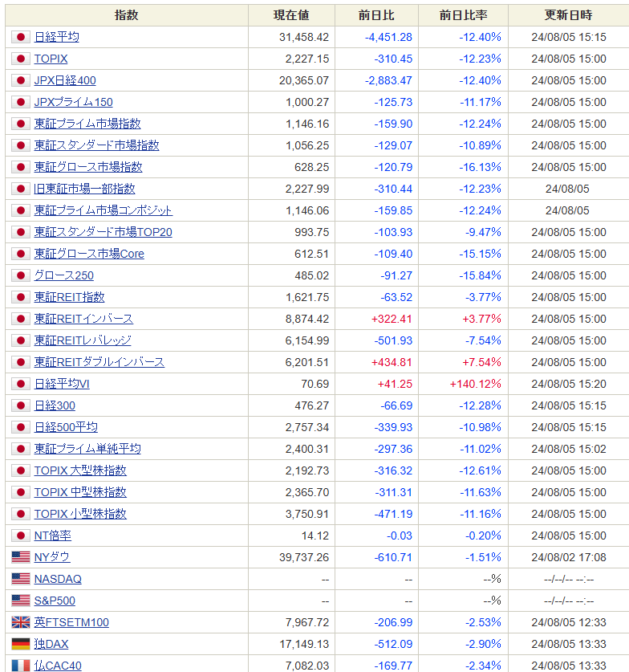
Task: Select the percentage -16.13%
Action: click(480, 167)
